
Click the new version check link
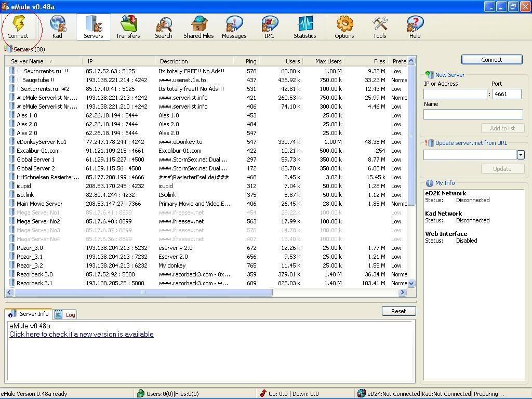(81, 334)
